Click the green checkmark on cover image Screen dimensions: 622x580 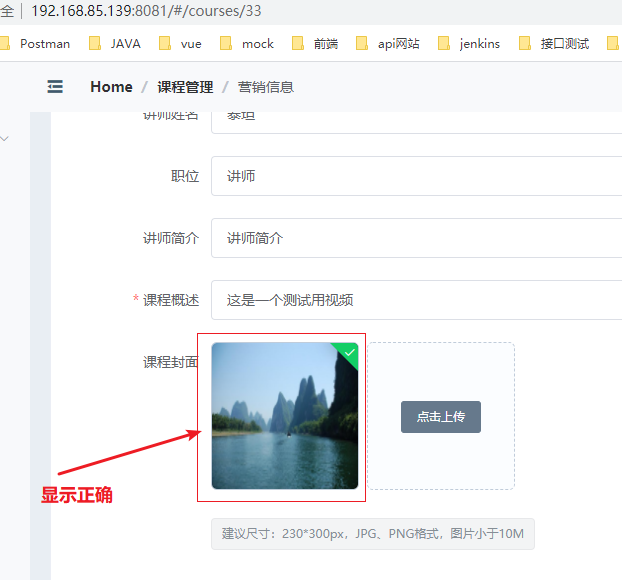click(349, 352)
